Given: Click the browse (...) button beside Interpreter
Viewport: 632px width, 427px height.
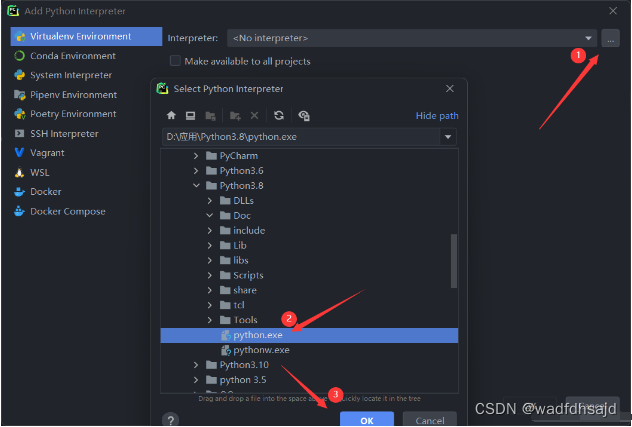Looking at the screenshot, I should (x=610, y=38).
